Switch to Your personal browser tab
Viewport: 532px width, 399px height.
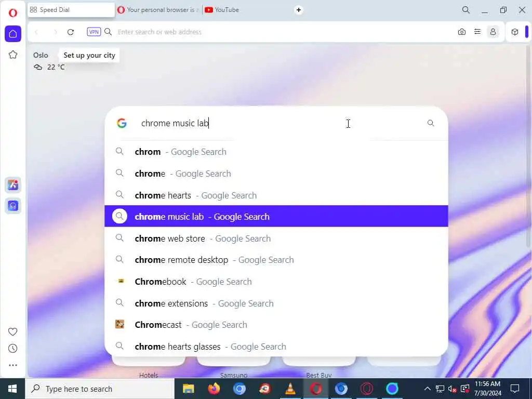tap(158, 10)
